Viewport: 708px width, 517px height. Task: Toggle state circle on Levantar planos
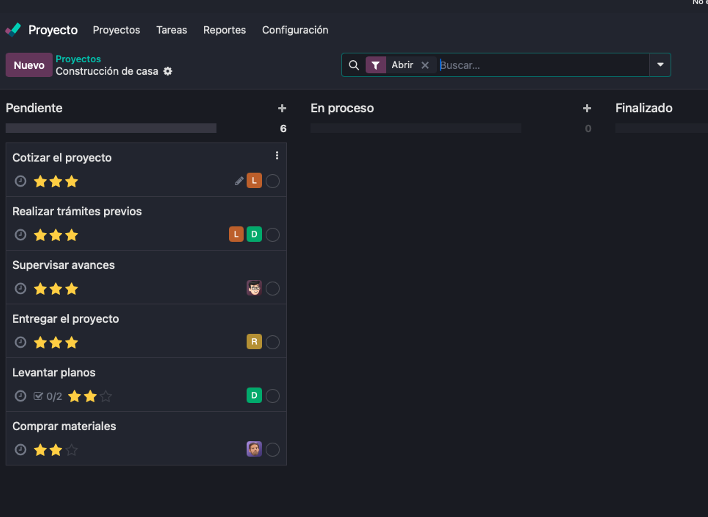(273, 396)
